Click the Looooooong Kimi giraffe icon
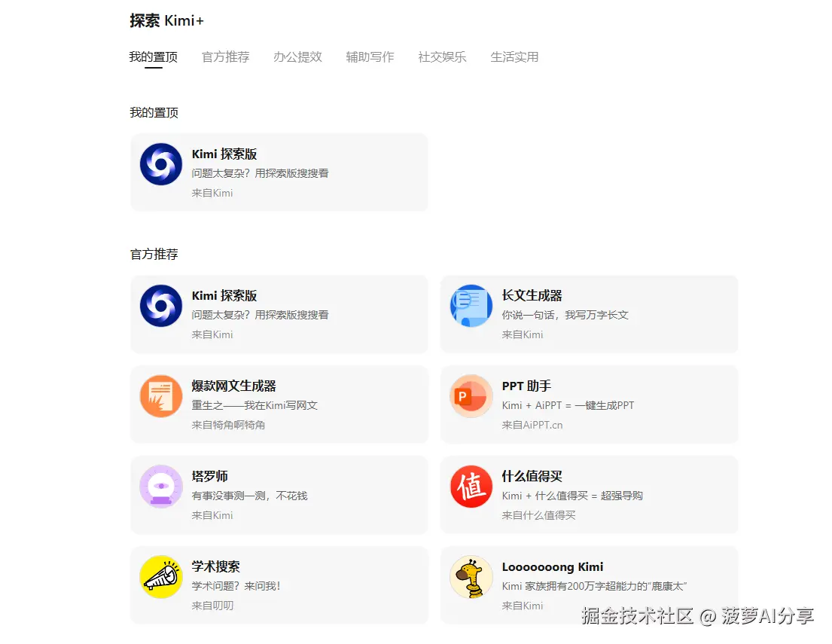 click(471, 576)
